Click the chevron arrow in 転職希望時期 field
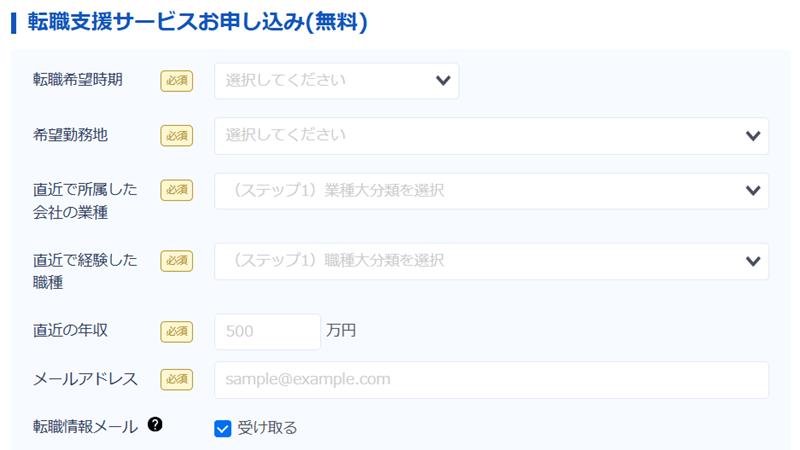This screenshot has height=450, width=800. pyautogui.click(x=443, y=81)
